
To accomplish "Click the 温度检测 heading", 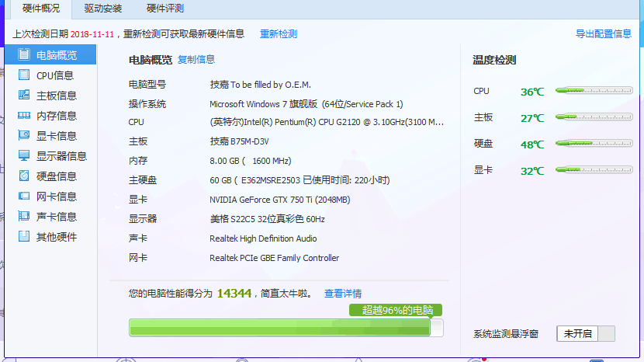I will [x=494, y=60].
